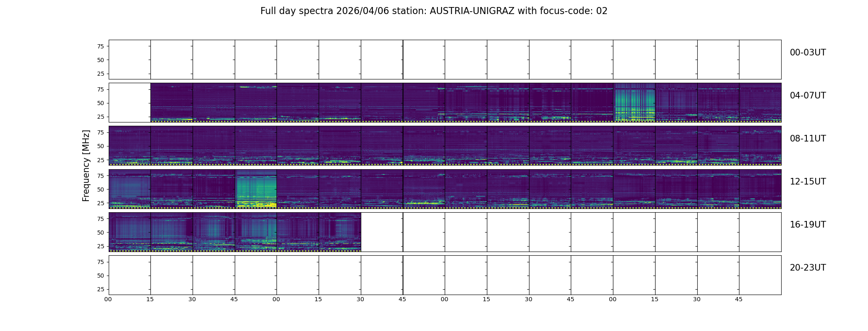Select the '20-23UT' row label
Image resolution: width=868 pixels, height=331 pixels.
click(808, 268)
